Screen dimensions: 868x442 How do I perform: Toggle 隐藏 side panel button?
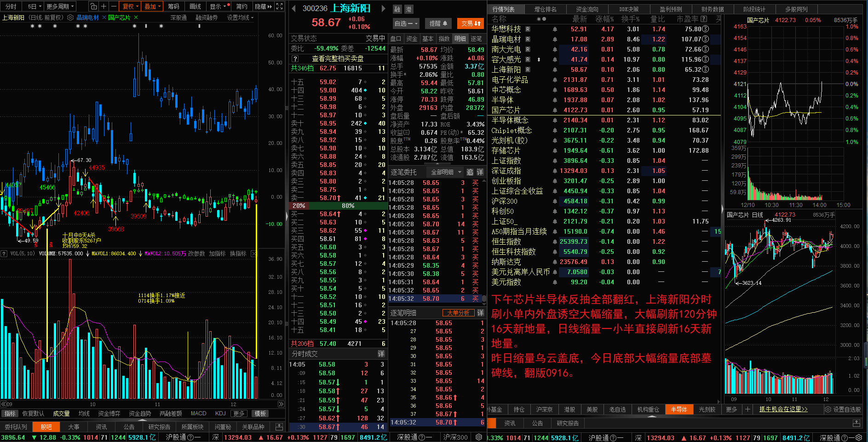pos(264,6)
